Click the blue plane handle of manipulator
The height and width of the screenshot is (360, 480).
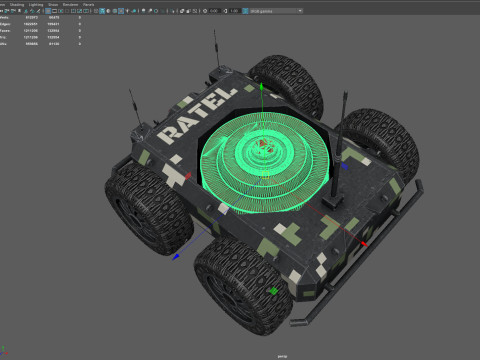(x=345, y=166)
